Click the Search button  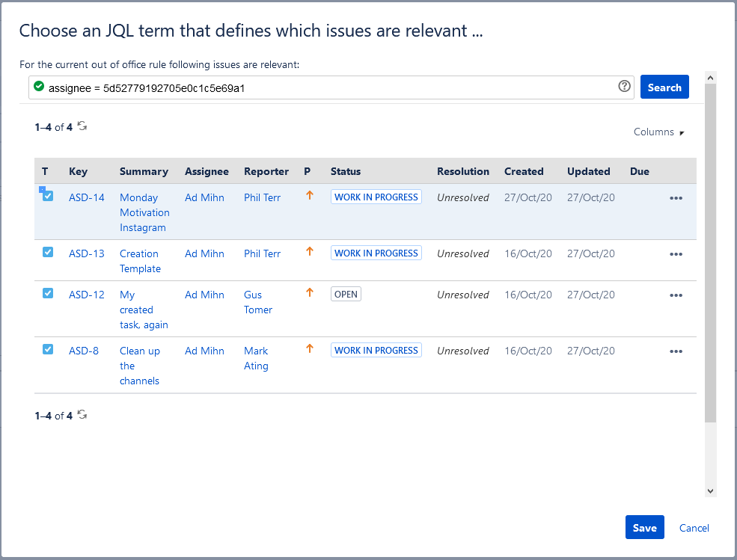point(664,87)
